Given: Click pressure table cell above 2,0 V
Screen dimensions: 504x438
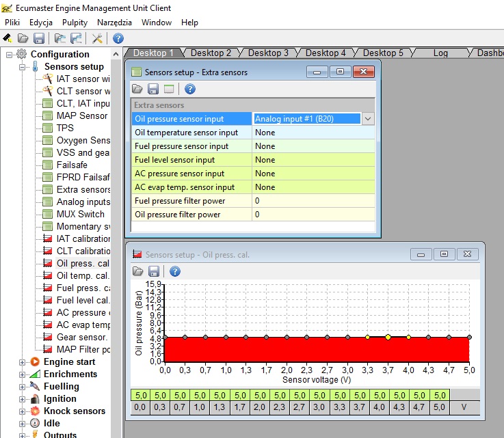Looking at the screenshot, I should 260,395.
